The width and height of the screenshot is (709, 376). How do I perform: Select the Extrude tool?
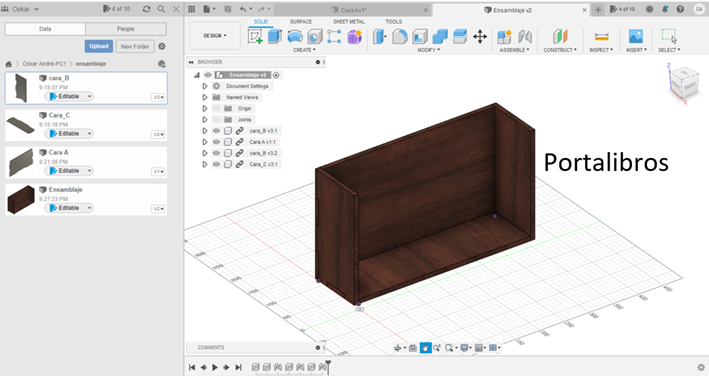click(275, 37)
